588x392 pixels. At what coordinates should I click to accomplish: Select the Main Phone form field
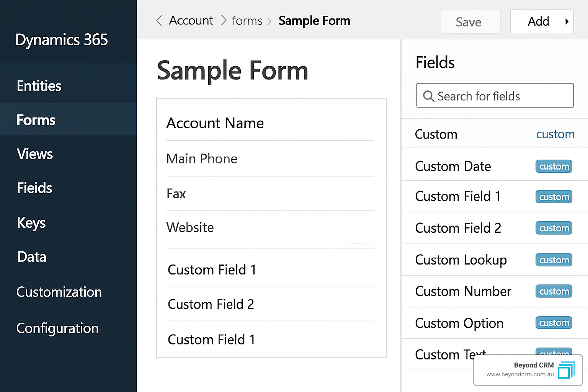click(270, 159)
